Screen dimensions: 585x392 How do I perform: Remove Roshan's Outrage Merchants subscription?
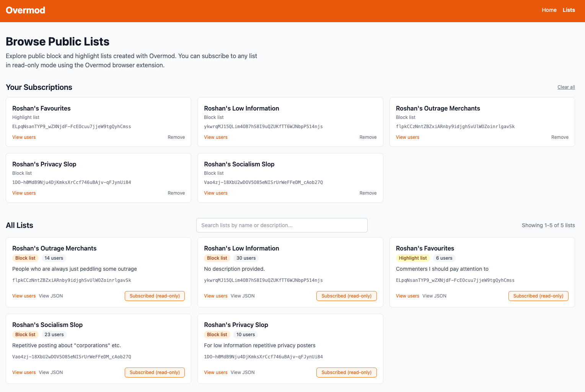pyautogui.click(x=559, y=137)
